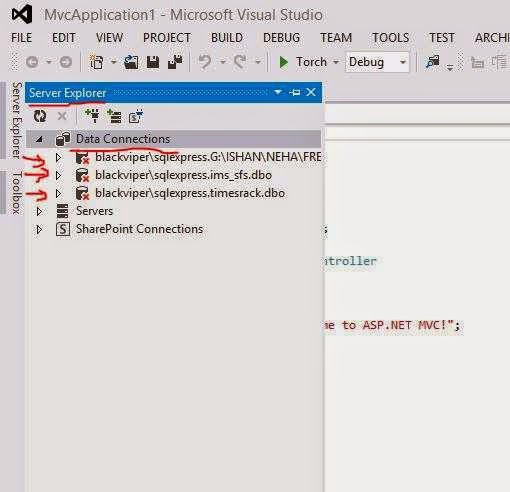This screenshot has width=510, height=492.
Task: Open the FILE menu
Action: point(21,38)
